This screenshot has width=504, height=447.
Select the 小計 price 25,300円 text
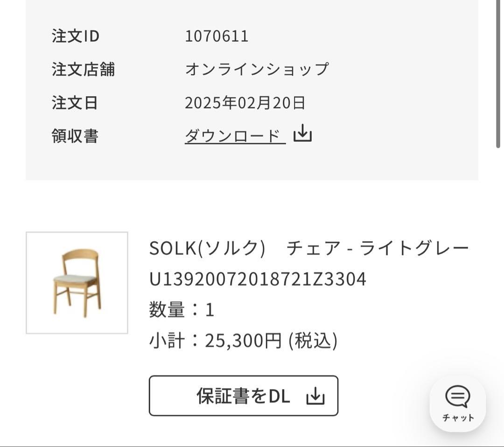coord(244,342)
